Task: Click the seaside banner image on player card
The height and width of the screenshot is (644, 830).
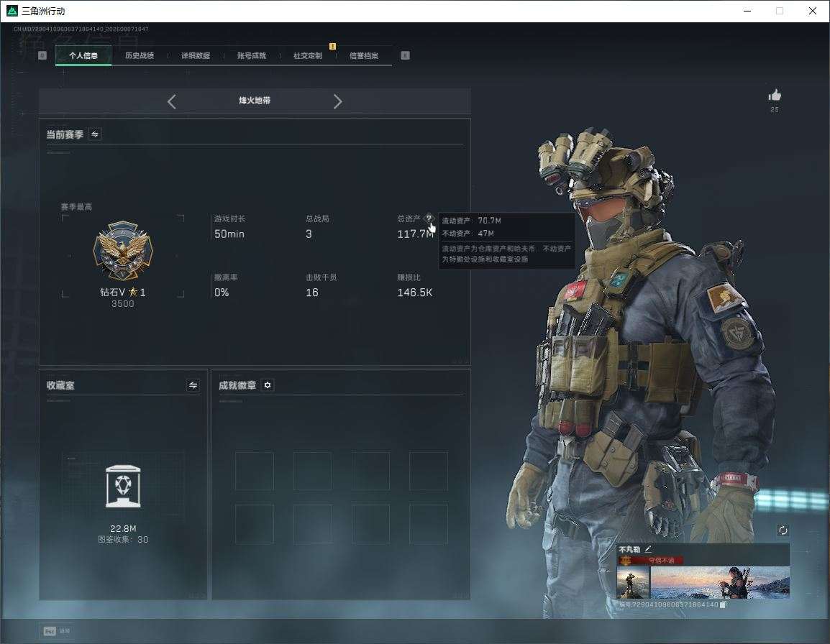Action: (720, 582)
